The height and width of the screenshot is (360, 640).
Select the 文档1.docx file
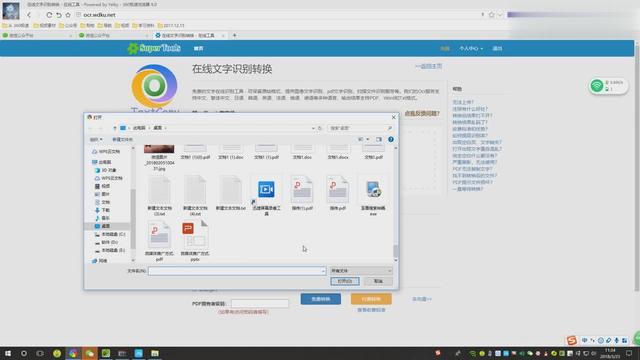(x=338, y=152)
